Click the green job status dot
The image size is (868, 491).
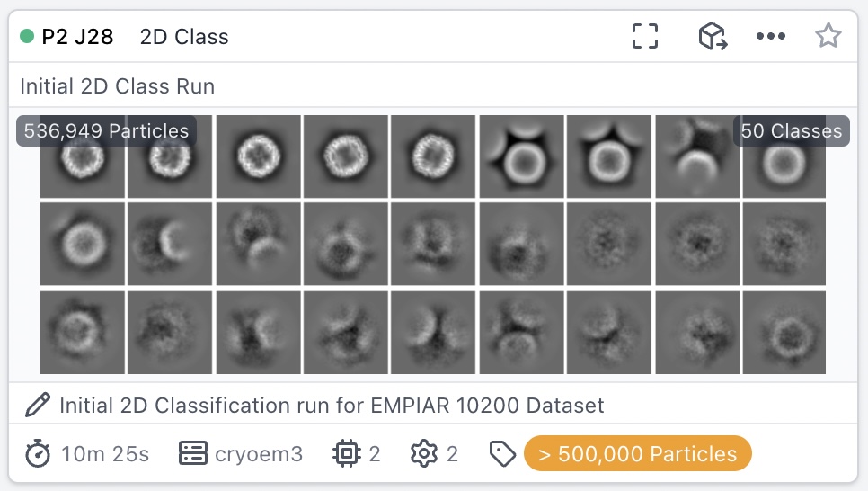(27, 37)
